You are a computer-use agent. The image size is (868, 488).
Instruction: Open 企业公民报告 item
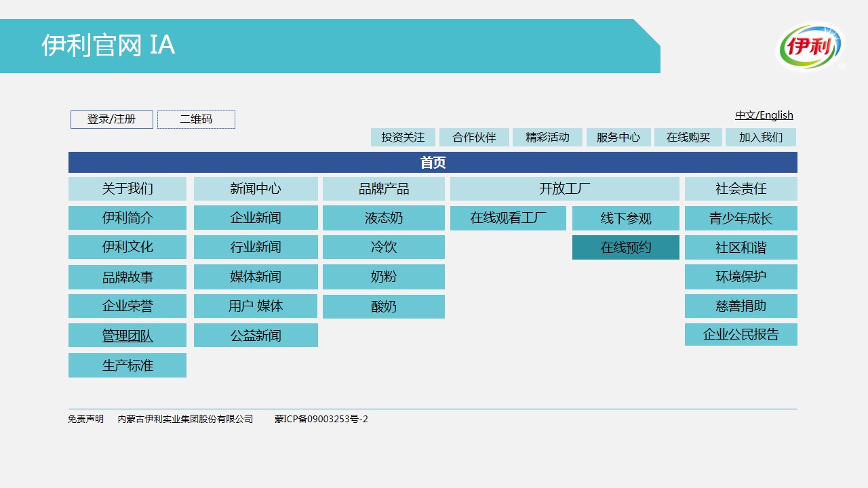click(741, 334)
